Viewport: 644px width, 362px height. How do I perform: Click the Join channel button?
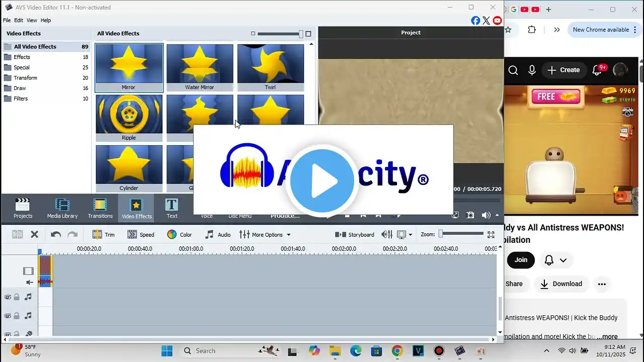521,260
